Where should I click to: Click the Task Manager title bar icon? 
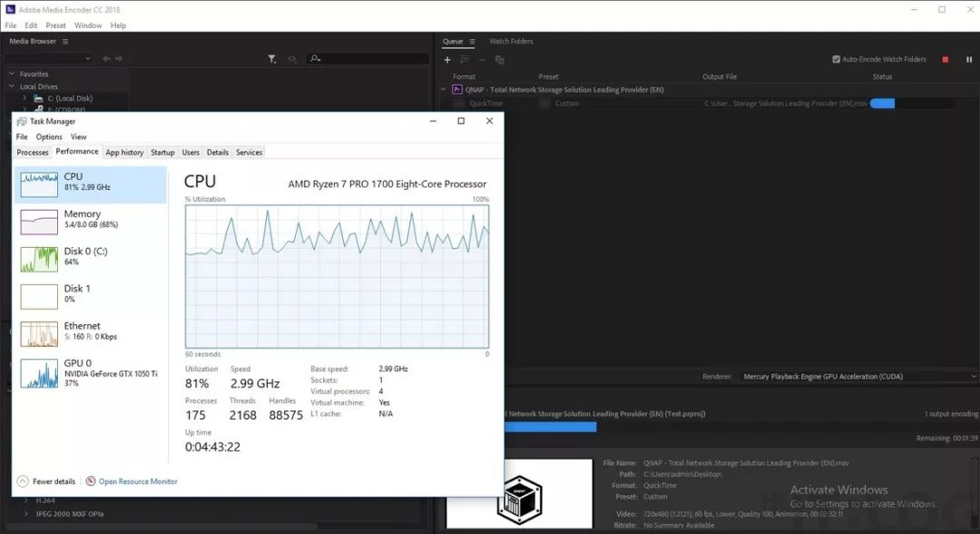[21, 122]
